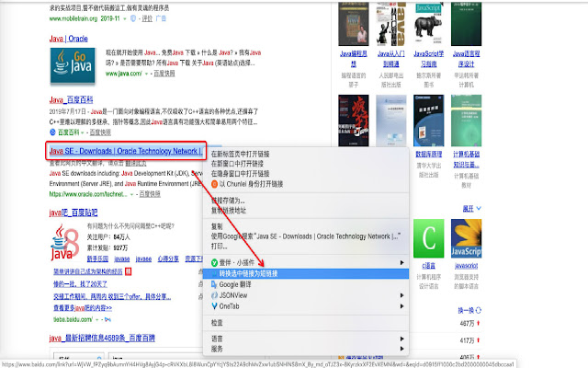This screenshot has height=368, width=588.
Task: Open the Java | Oracle search result
Action: click(68, 39)
